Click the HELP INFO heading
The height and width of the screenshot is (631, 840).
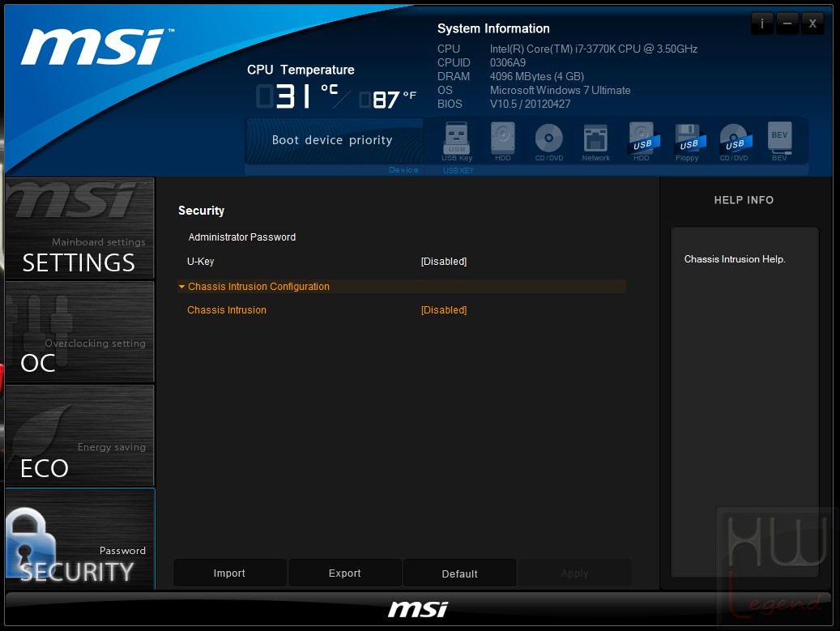pyautogui.click(x=744, y=200)
